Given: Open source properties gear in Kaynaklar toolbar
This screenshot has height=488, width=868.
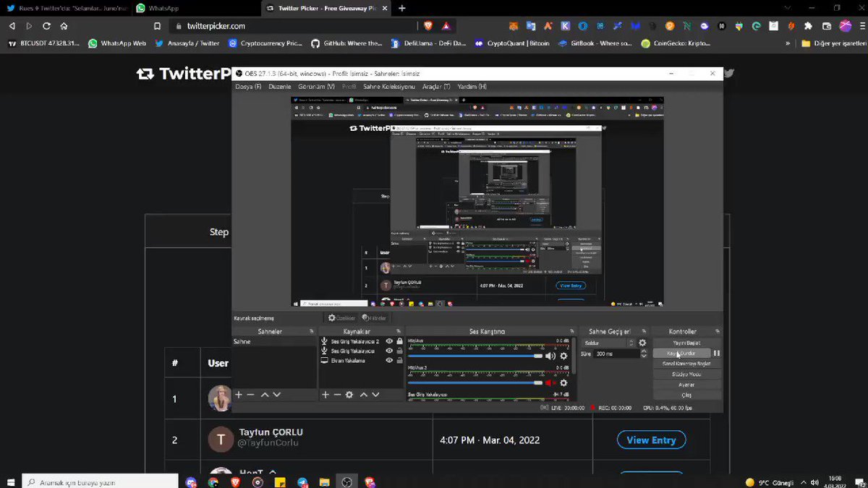Looking at the screenshot, I should coord(349,395).
